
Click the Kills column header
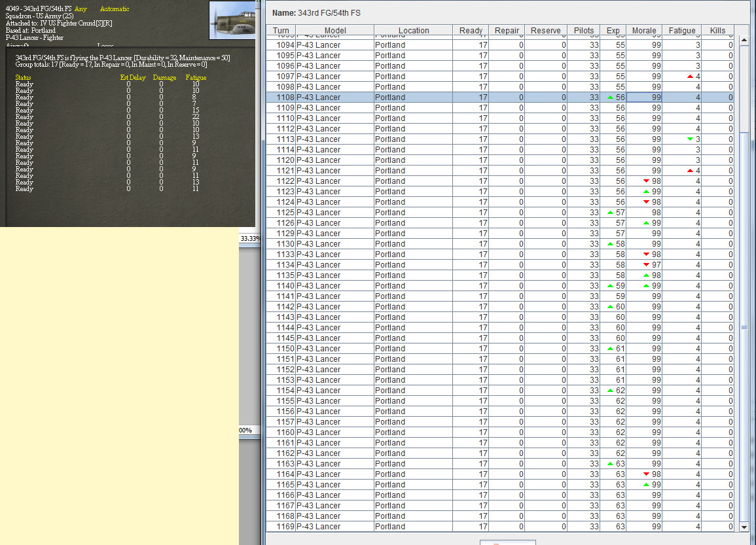point(717,30)
